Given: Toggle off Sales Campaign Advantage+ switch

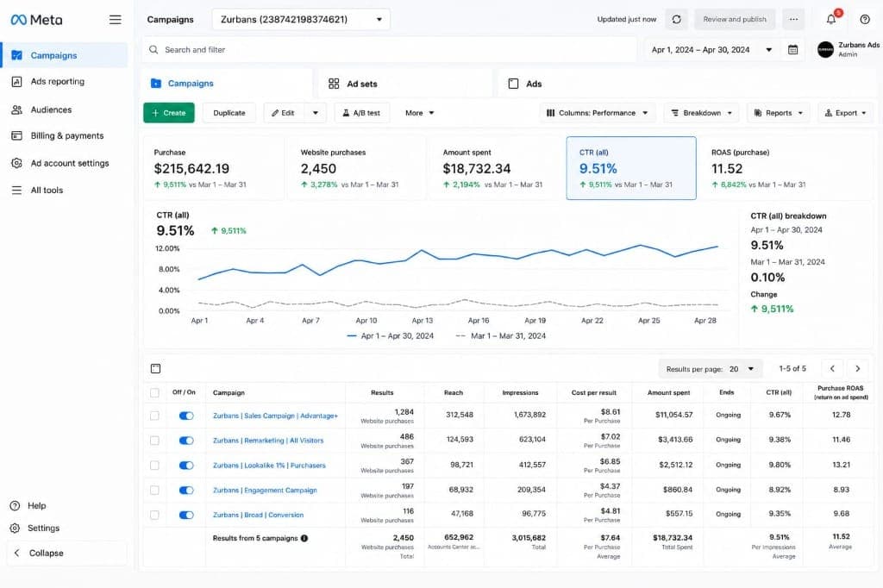Looking at the screenshot, I should [186, 416].
